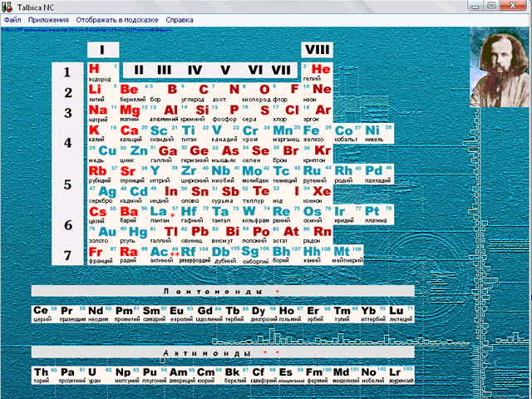Image resolution: width=532 pixels, height=399 pixels.
Task: Select the plutonium Pu actinide
Action: point(155,375)
